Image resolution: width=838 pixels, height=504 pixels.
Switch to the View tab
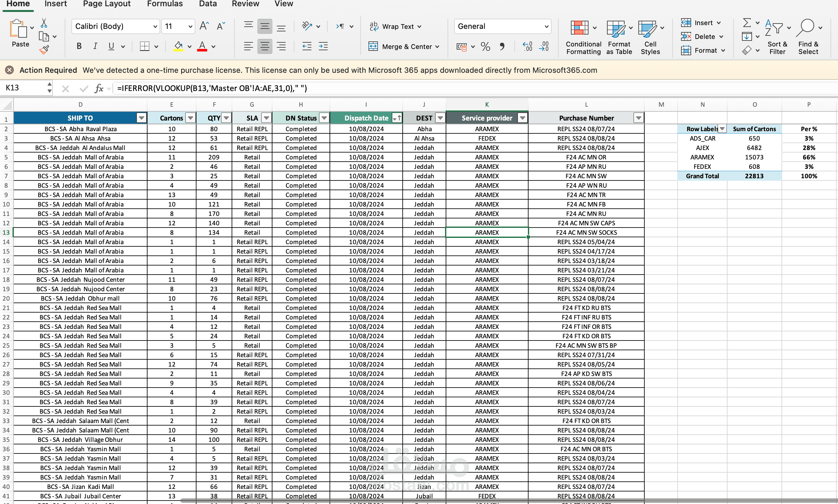(x=284, y=4)
